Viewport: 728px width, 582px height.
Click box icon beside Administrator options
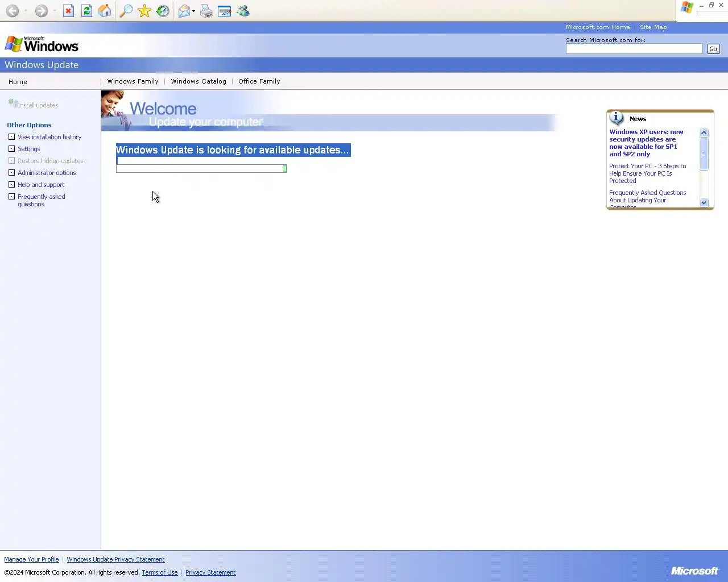pos(11,172)
